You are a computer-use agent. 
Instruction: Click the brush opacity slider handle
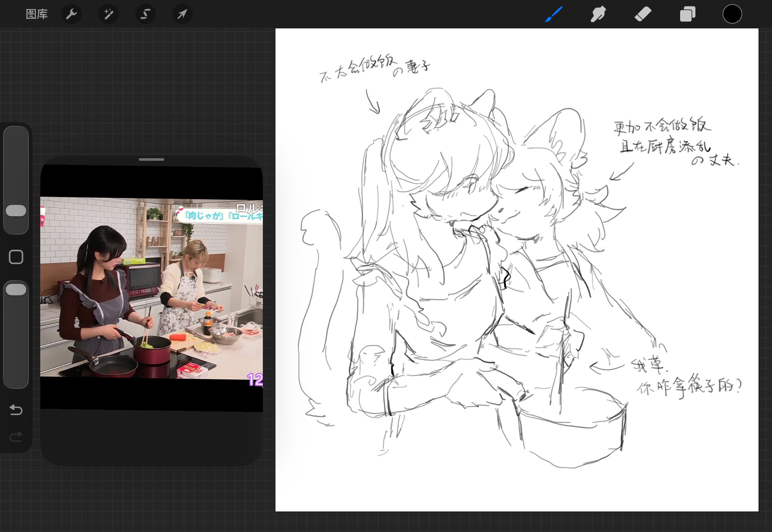(16, 290)
